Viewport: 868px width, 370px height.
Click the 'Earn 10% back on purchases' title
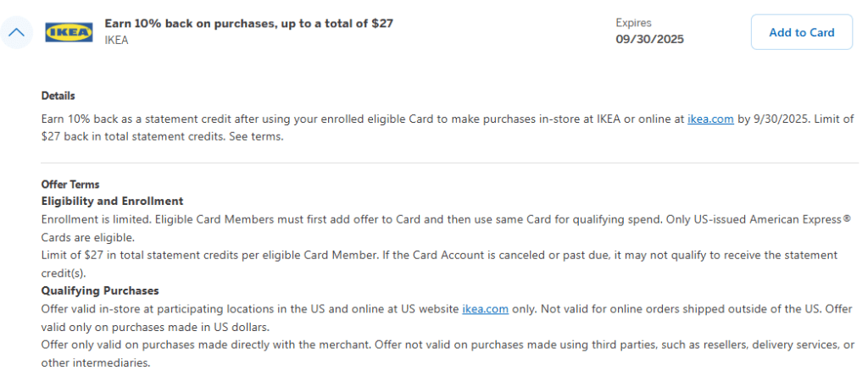click(x=248, y=24)
